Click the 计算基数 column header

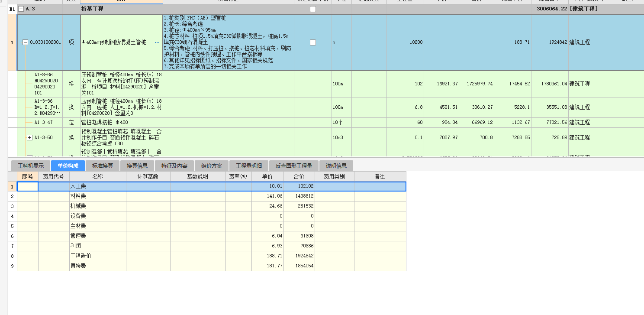click(148, 176)
